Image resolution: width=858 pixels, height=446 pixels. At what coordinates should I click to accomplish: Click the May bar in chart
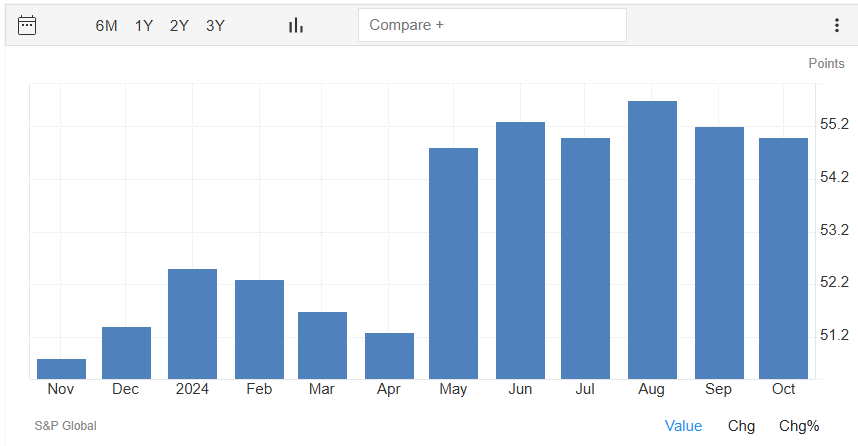(x=454, y=263)
